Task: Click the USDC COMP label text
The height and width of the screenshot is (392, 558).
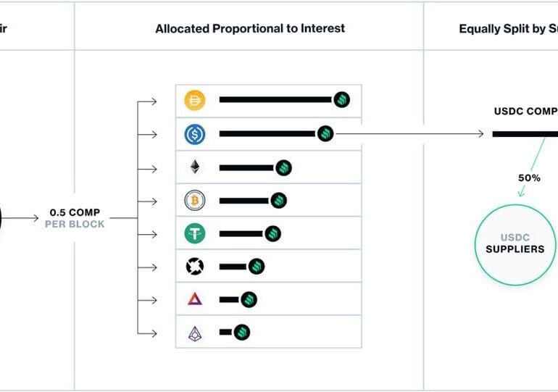Action: 526,112
